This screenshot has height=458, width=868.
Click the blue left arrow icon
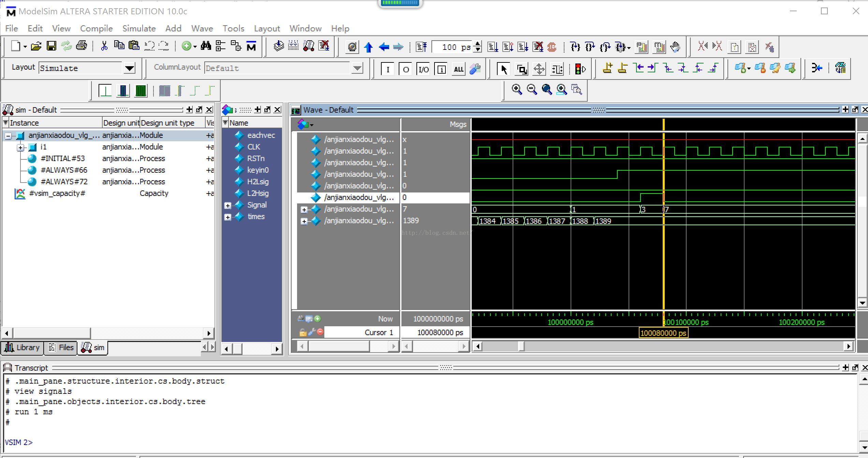click(x=384, y=47)
